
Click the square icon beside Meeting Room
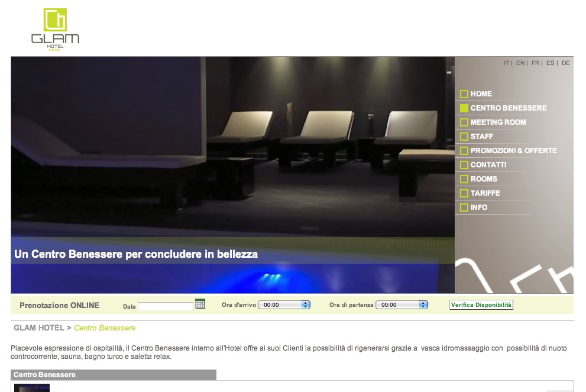(x=464, y=122)
